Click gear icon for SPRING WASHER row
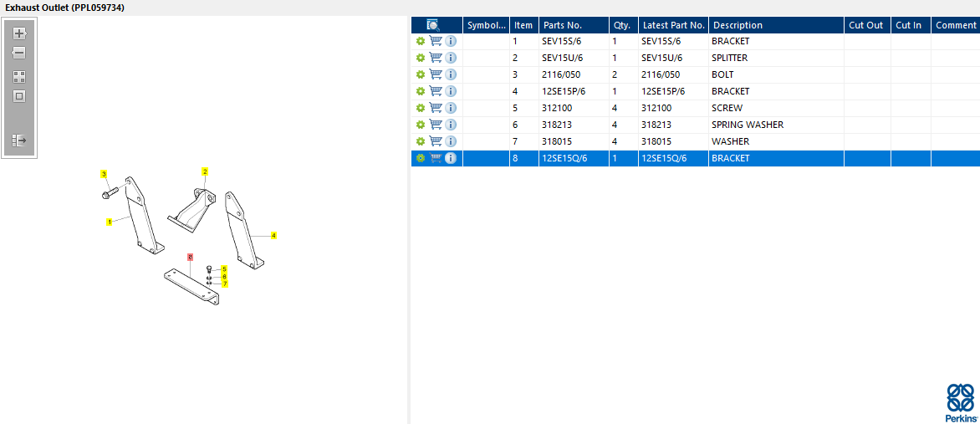 point(421,125)
